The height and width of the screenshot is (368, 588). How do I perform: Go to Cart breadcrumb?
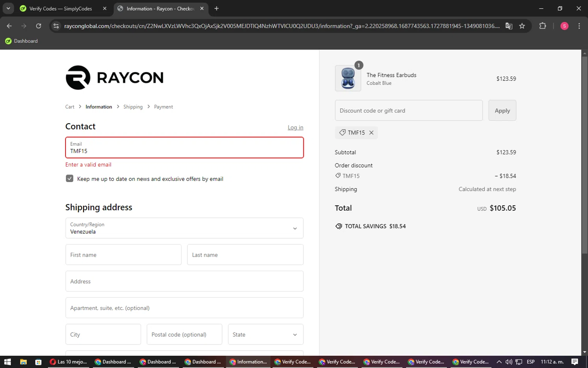pos(70,107)
